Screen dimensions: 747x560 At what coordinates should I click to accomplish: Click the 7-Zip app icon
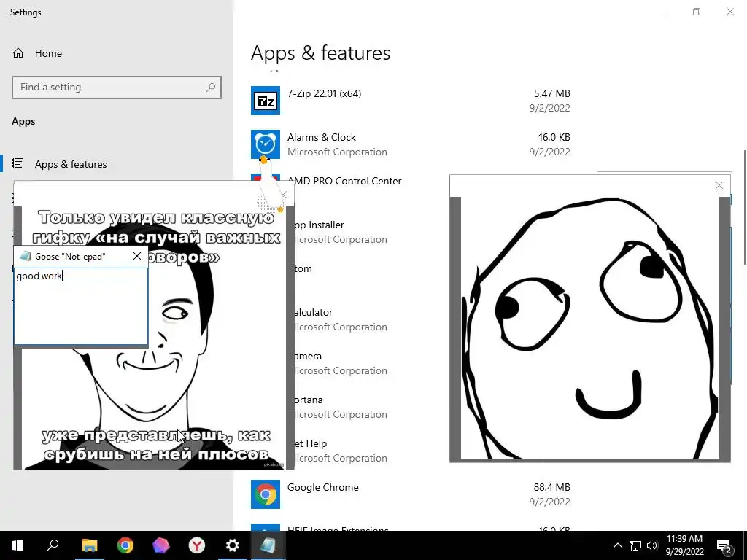[x=266, y=101]
